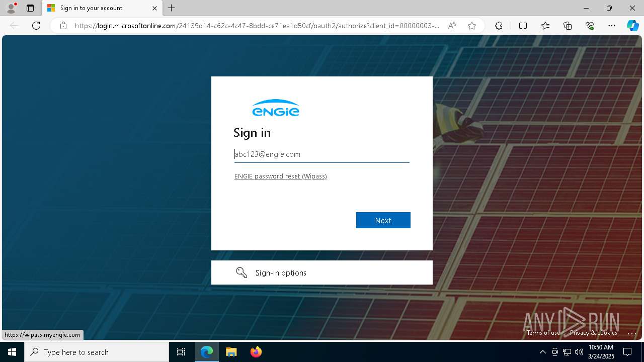
Task: Open Task View on the taskbar
Action: (x=181, y=352)
